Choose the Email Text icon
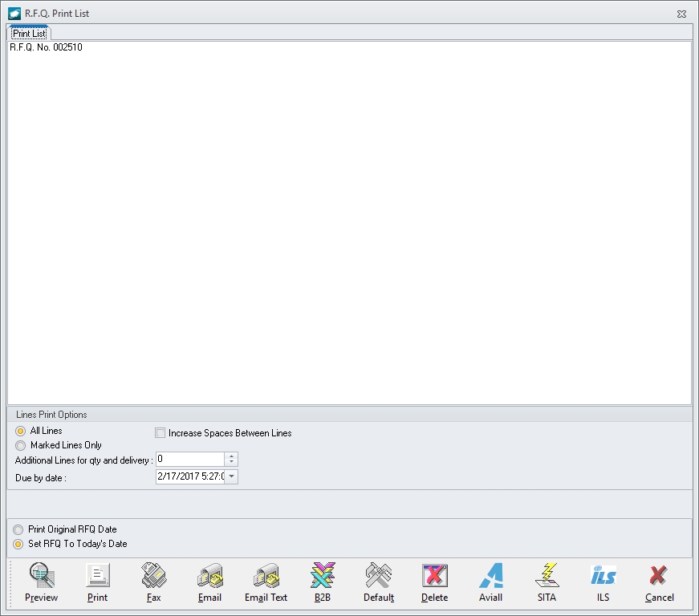Image resolution: width=699 pixels, height=616 pixels. click(x=266, y=575)
